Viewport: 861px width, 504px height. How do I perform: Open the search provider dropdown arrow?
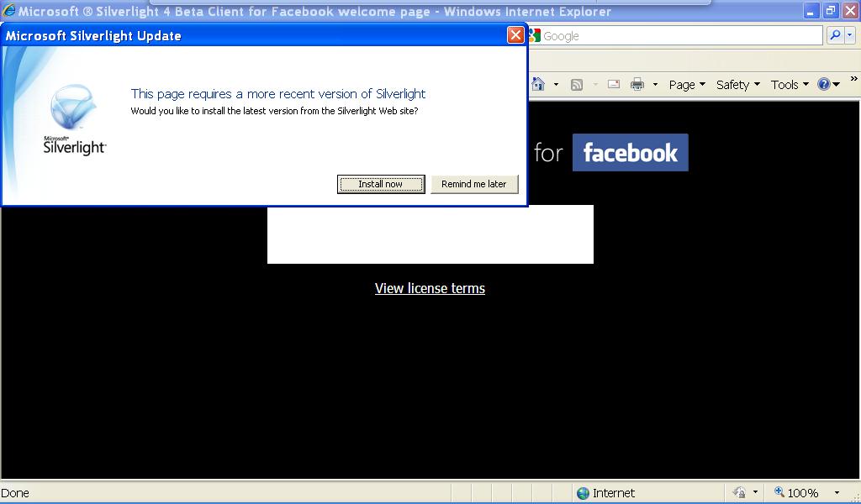coord(850,35)
